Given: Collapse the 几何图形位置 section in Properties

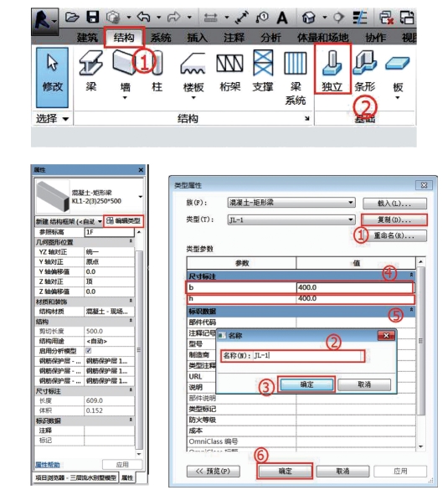Looking at the screenshot, I should [131, 241].
